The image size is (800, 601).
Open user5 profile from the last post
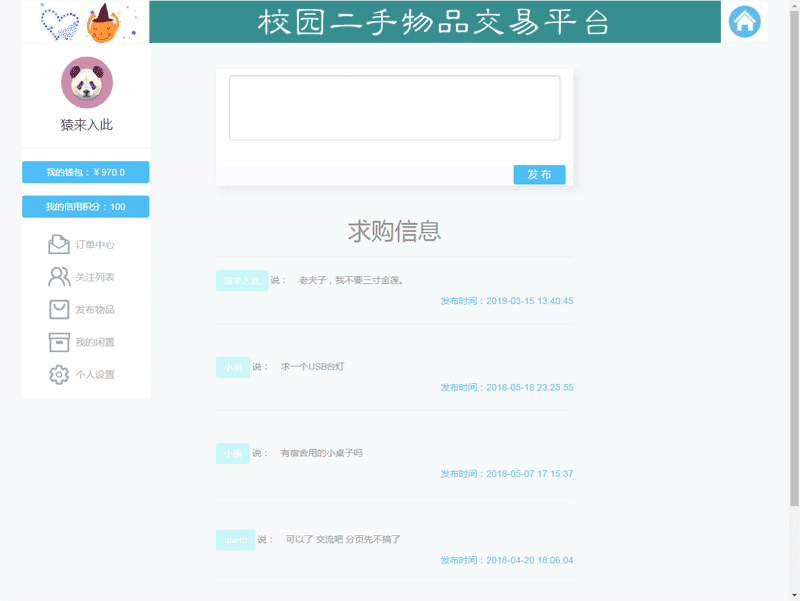click(x=235, y=539)
